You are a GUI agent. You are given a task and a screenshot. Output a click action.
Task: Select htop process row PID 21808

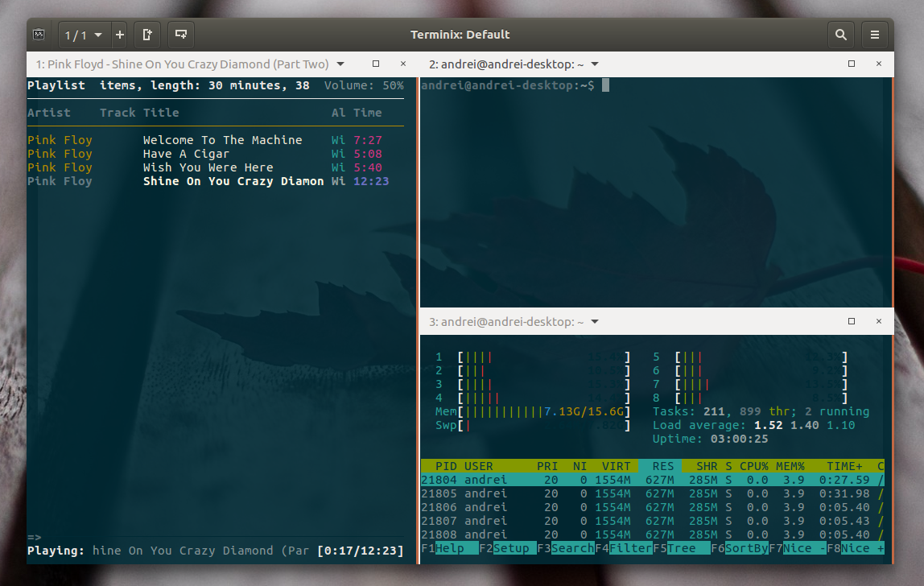tap(653, 534)
